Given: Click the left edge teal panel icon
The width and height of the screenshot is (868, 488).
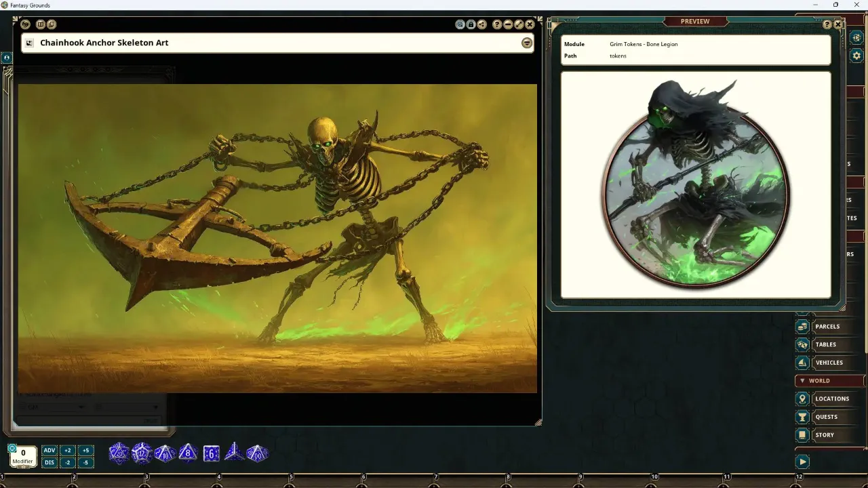Looking at the screenshot, I should pos(7,58).
